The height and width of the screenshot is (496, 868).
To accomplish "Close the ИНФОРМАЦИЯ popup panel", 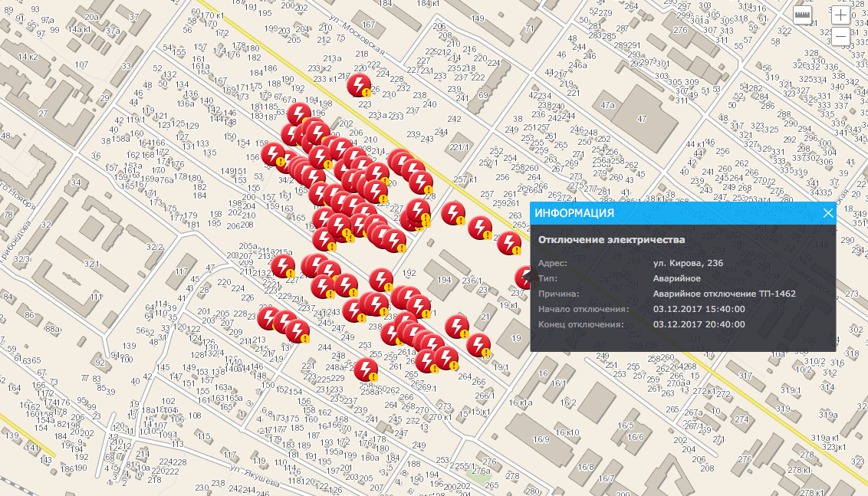I will (x=828, y=213).
